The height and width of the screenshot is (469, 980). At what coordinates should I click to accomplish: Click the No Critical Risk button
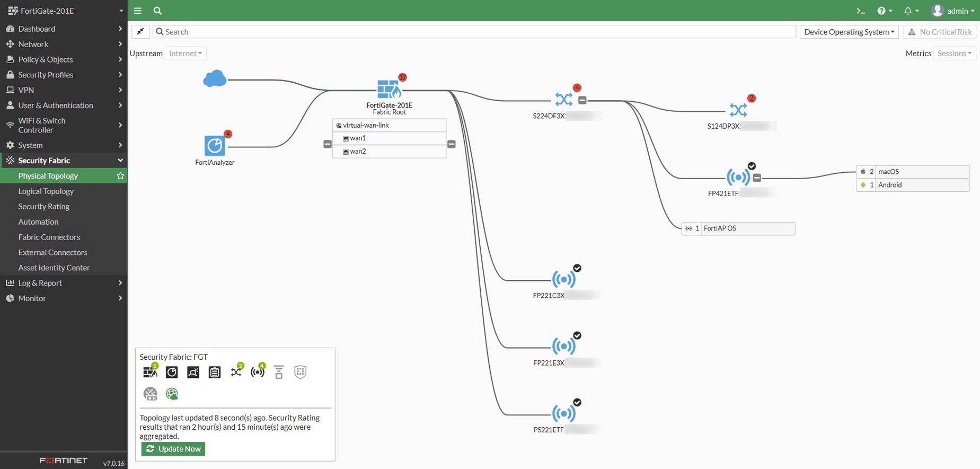[940, 32]
